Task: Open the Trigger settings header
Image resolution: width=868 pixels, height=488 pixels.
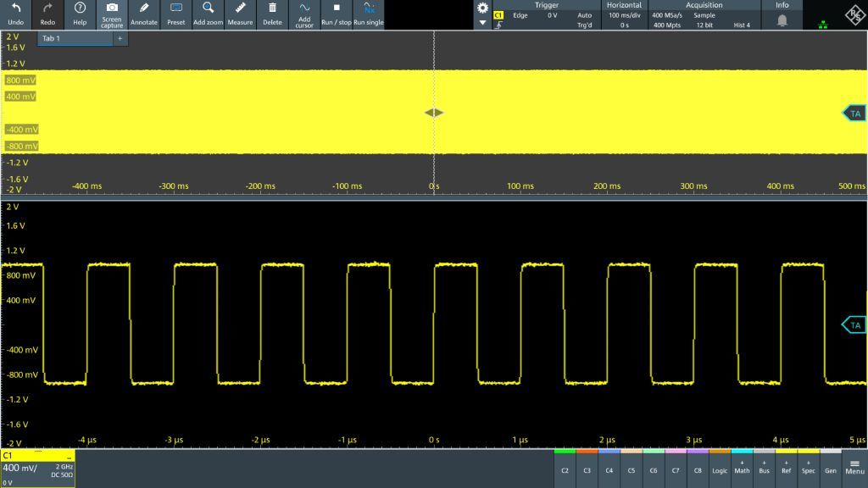Action: tap(547, 5)
